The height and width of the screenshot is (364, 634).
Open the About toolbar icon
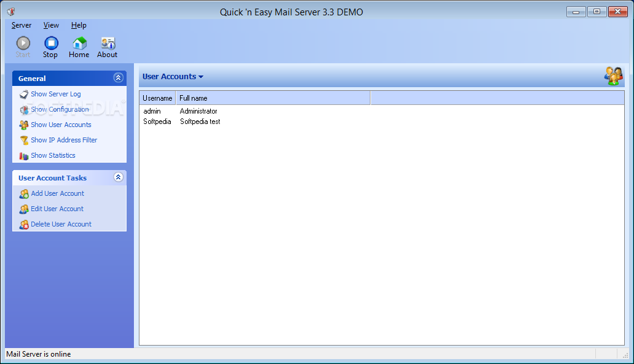point(108,43)
